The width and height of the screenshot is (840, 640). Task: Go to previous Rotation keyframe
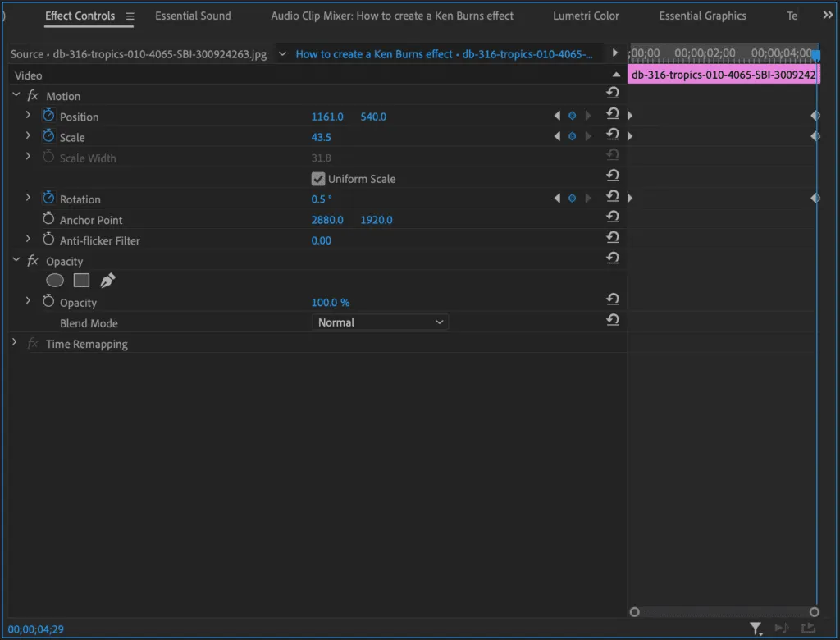pos(558,199)
